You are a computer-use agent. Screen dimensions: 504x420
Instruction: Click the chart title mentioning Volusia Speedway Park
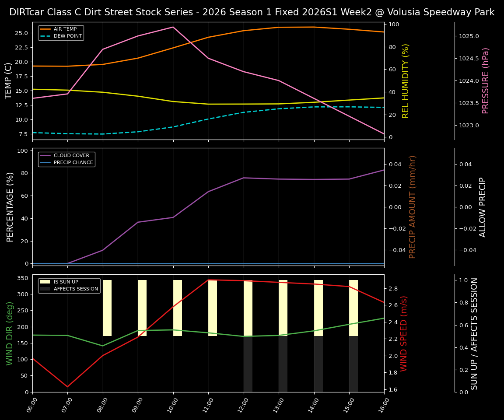tap(252, 12)
